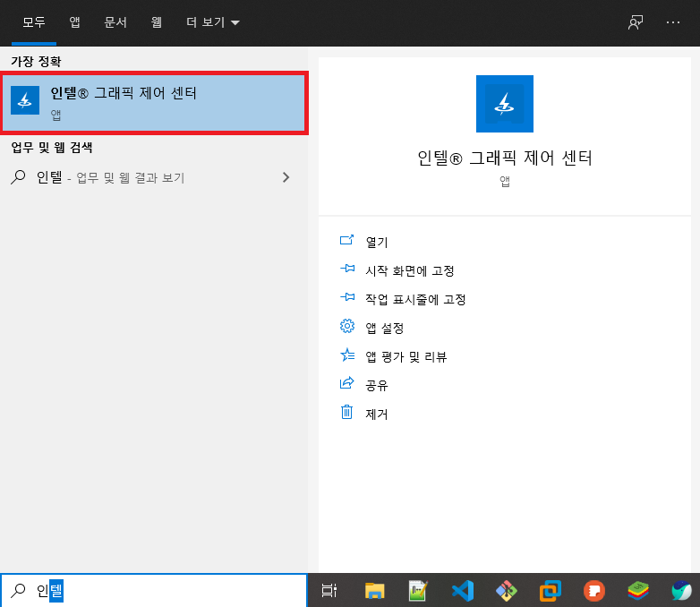
Task: Open the Notepad++ taskbar icon
Action: click(x=418, y=591)
